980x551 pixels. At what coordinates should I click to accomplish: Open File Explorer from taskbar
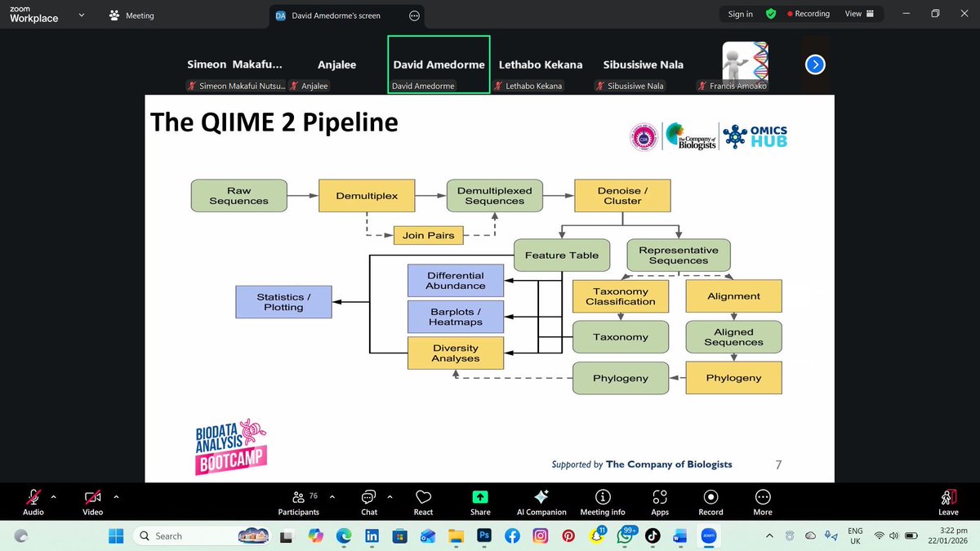[456, 535]
